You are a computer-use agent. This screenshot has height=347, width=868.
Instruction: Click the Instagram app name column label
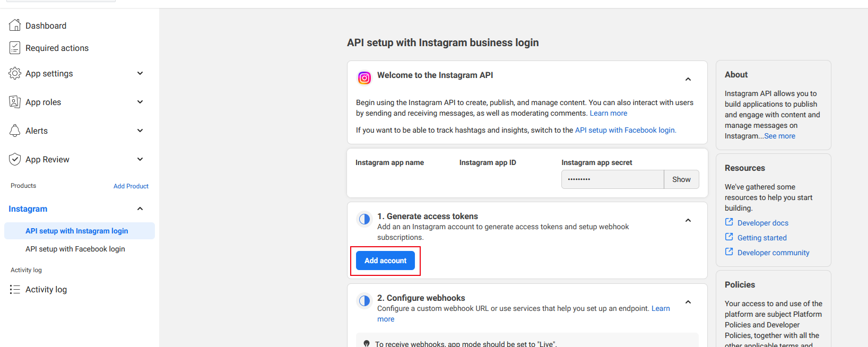coord(389,162)
